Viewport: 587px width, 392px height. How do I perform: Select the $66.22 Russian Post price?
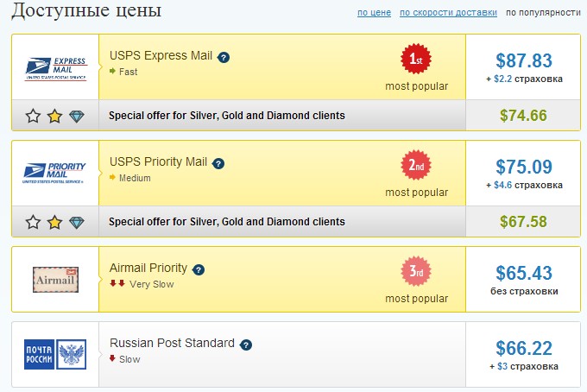point(523,348)
